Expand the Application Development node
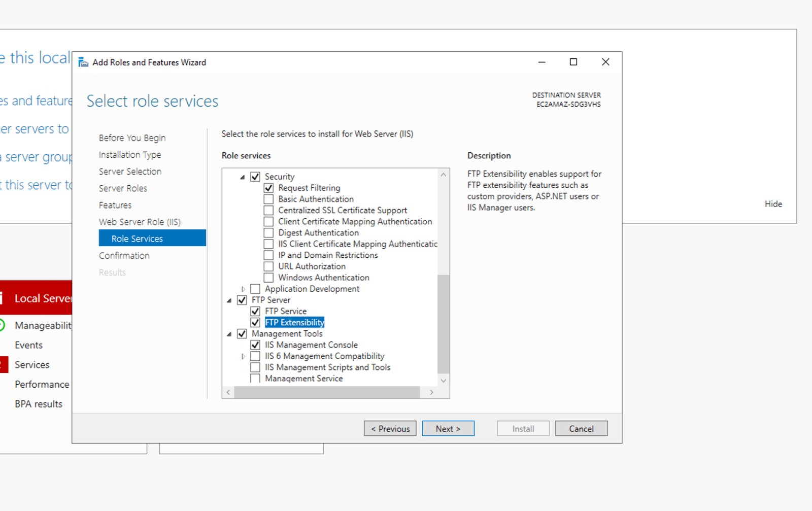The width and height of the screenshot is (812, 511). (243, 289)
